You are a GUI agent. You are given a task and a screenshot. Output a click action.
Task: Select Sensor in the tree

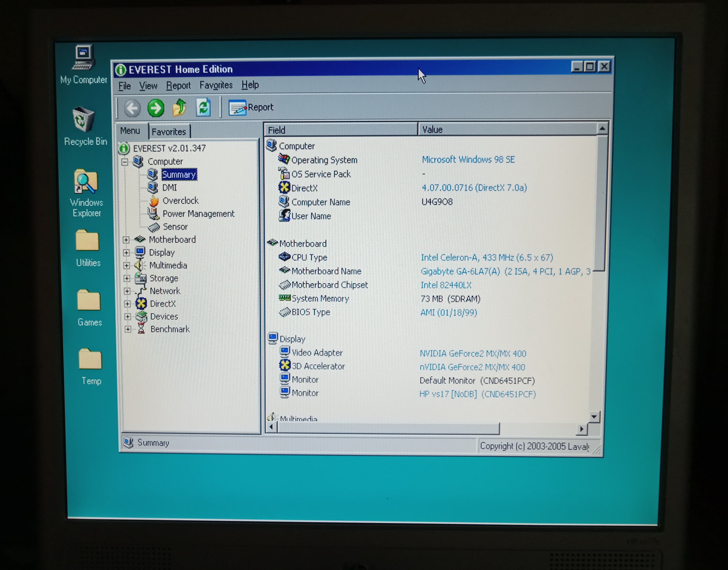point(175,227)
